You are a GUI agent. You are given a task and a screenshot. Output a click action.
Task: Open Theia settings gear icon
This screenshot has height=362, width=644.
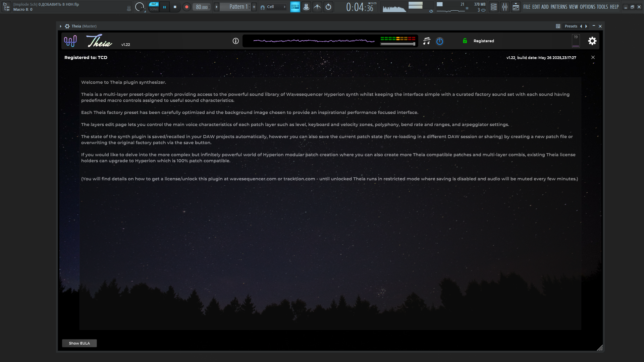(592, 41)
